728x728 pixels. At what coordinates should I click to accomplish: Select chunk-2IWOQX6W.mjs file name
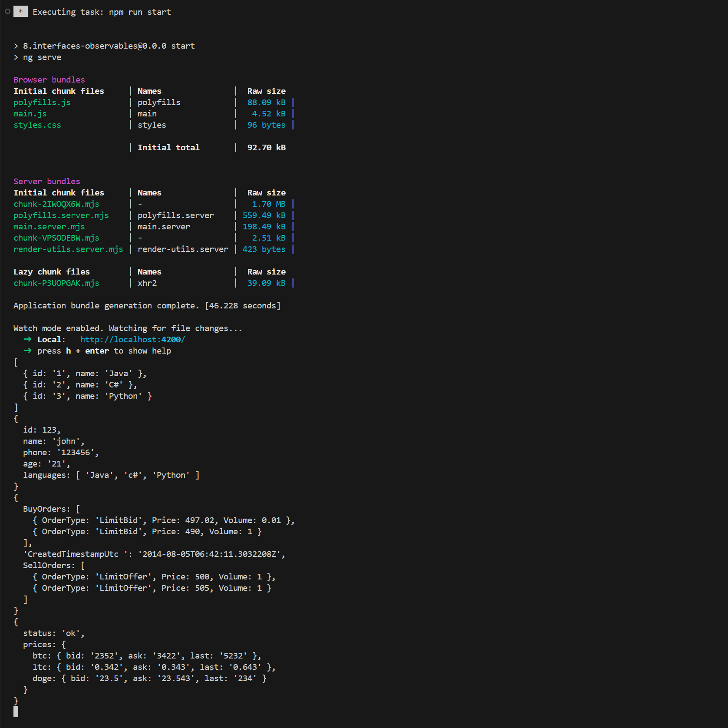pyautogui.click(x=56, y=204)
